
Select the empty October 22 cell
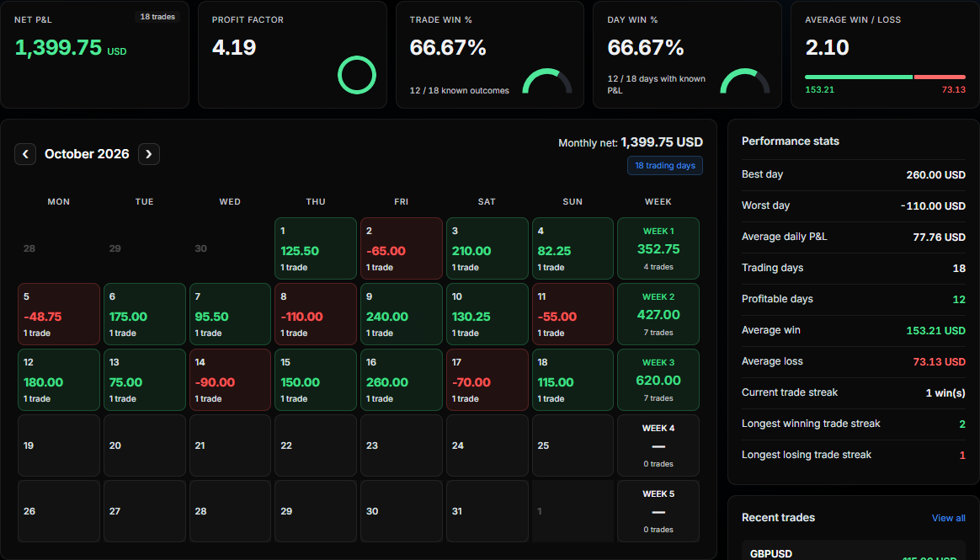pyautogui.click(x=316, y=445)
